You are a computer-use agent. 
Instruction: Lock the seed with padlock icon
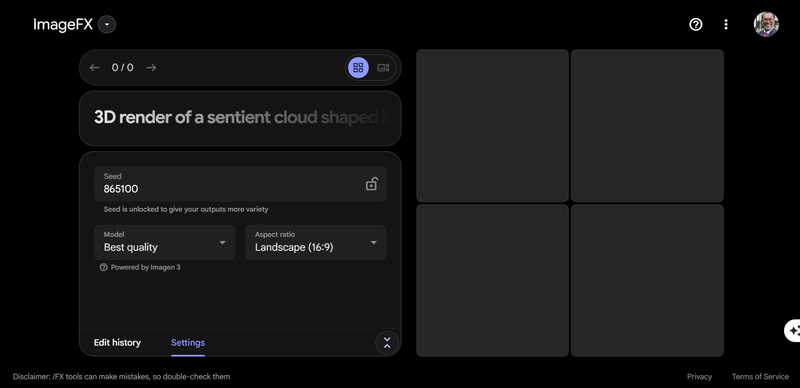coord(371,184)
